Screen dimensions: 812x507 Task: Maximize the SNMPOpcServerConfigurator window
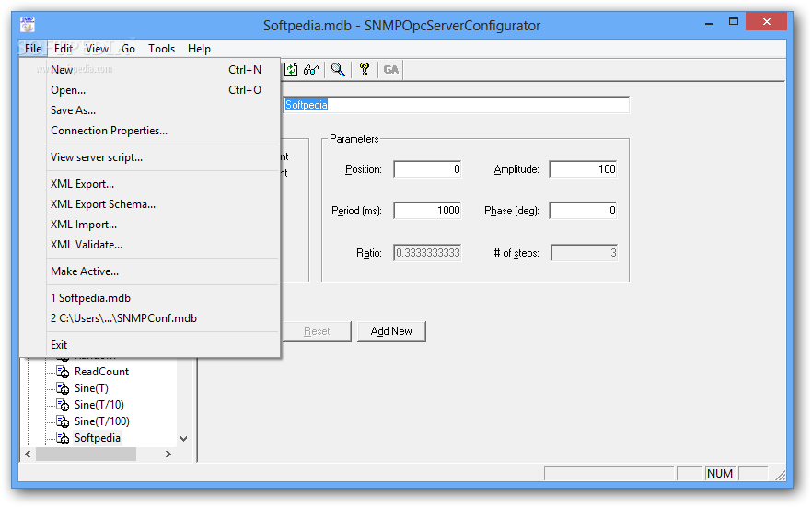pos(733,22)
